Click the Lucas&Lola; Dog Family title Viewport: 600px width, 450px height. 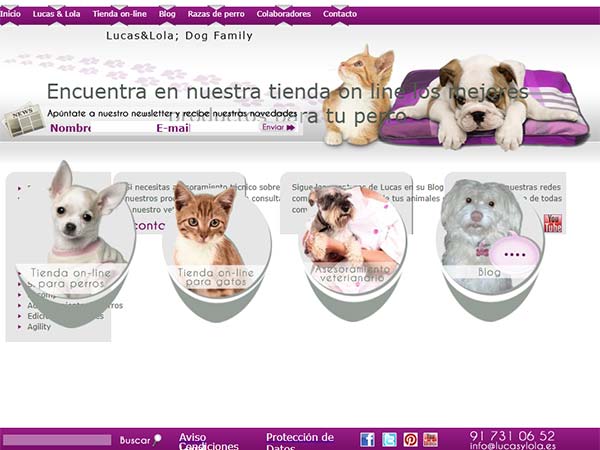pos(179,36)
